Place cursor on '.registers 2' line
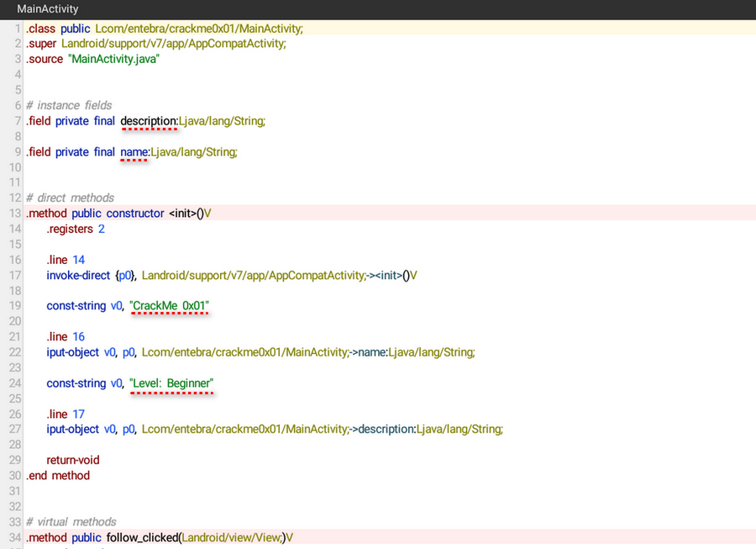The height and width of the screenshot is (549, 756). (76, 230)
